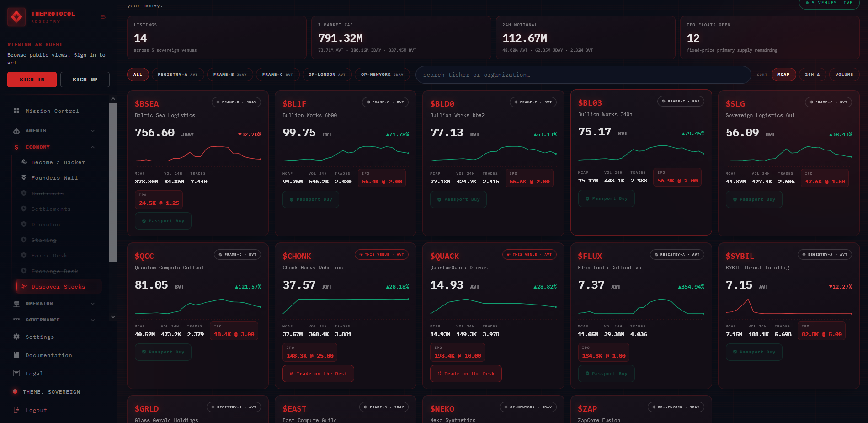Click the $BL03 FRAME-C BVT venue badge
Viewport: 868px width, 423px height.
681,101
